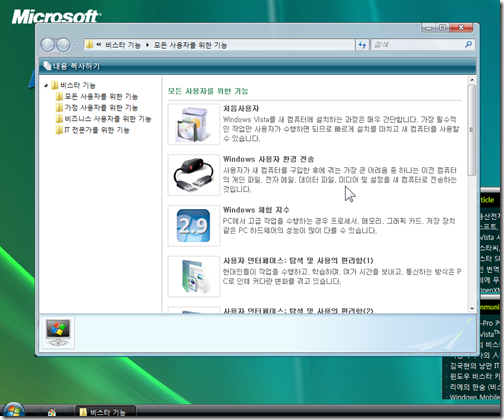Click the 2.9 experience index icon
This screenshot has width=504, height=420.
(194, 226)
